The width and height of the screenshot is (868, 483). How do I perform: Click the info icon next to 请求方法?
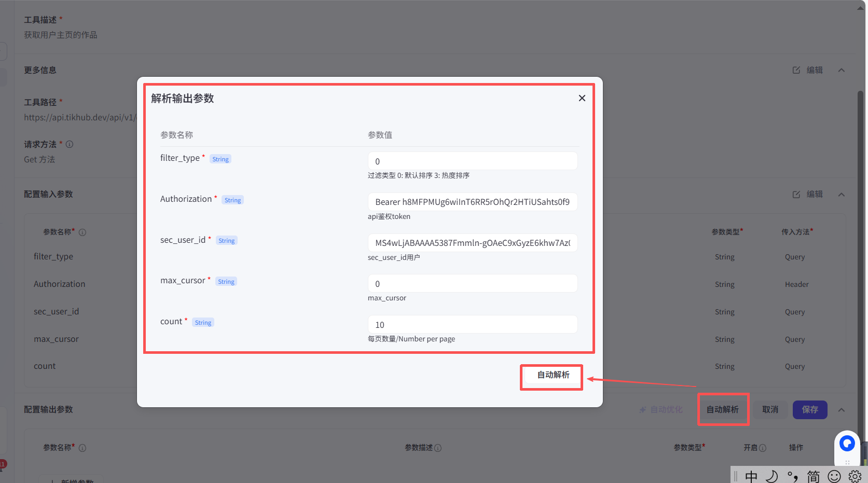pos(70,144)
